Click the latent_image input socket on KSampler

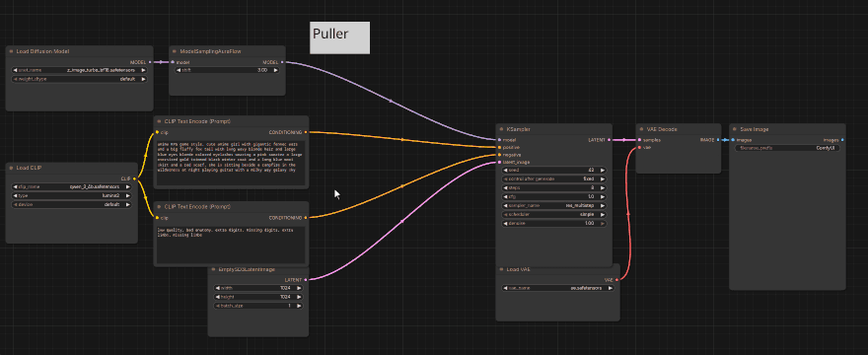(499, 163)
